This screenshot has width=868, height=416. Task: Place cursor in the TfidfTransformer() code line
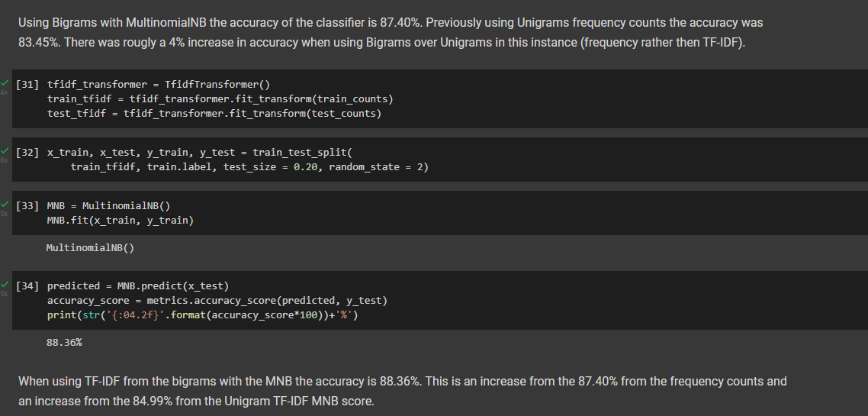[159, 85]
